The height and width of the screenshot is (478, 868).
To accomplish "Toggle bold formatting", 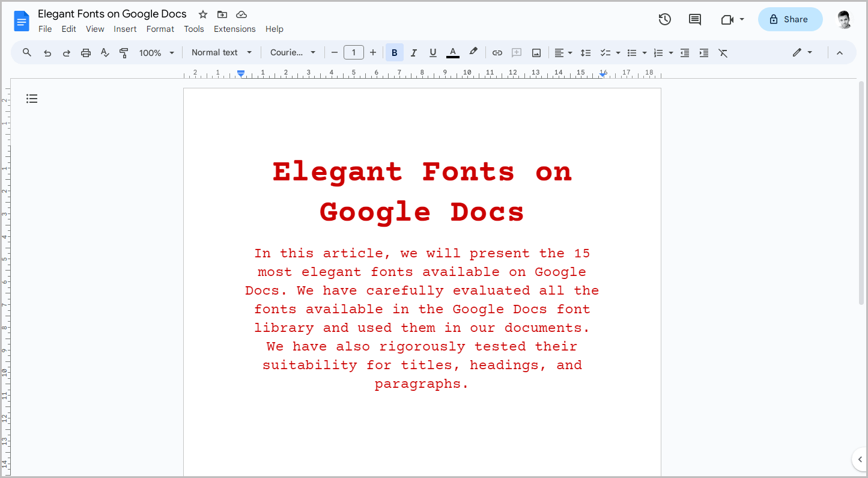I will [395, 52].
